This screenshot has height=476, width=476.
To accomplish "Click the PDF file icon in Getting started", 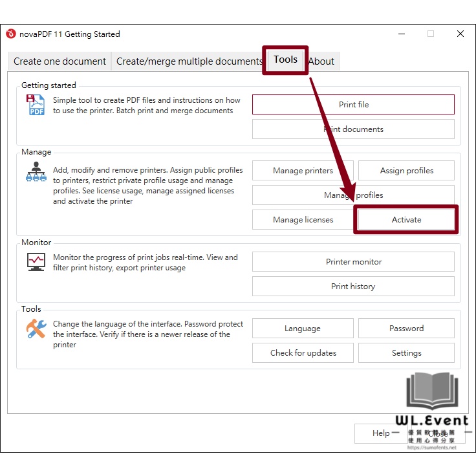I will pyautogui.click(x=36, y=105).
